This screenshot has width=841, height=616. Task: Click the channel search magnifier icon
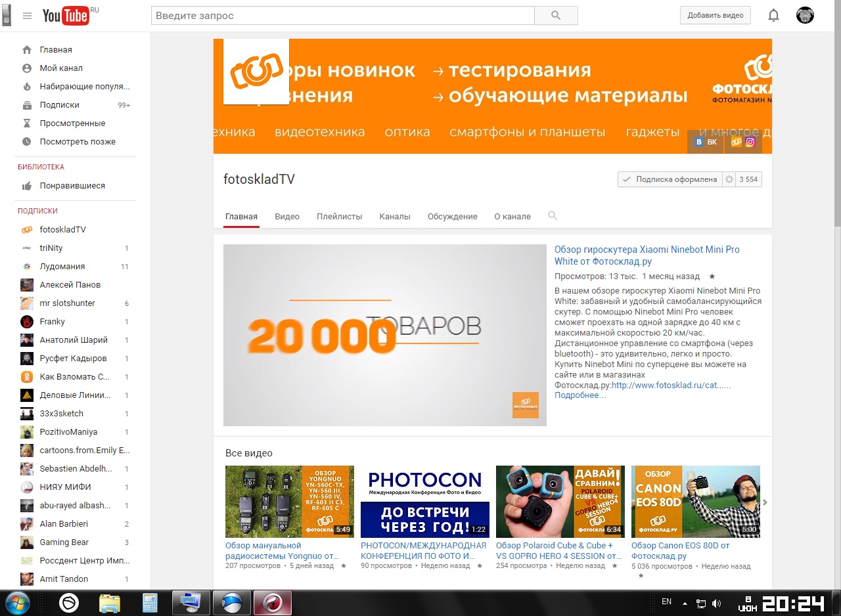(553, 215)
